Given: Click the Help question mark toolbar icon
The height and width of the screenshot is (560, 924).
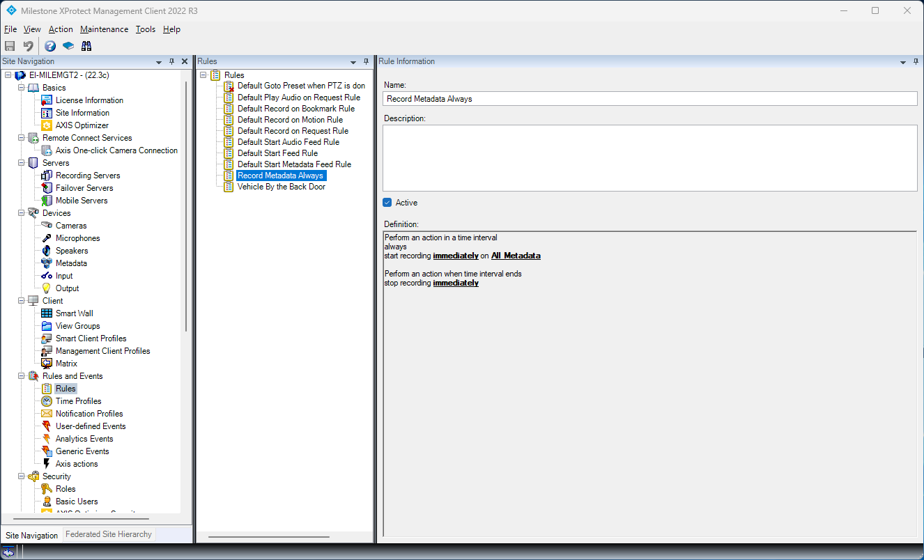Looking at the screenshot, I should (x=50, y=46).
